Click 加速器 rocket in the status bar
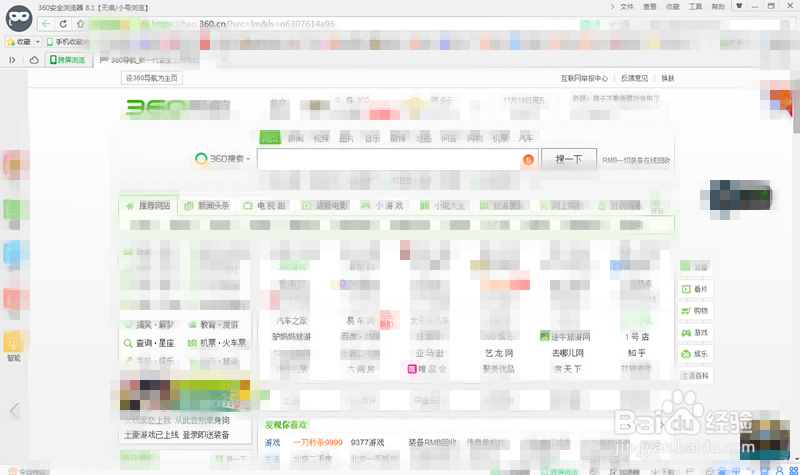Viewport: 800px width, 475px height. pos(624,471)
